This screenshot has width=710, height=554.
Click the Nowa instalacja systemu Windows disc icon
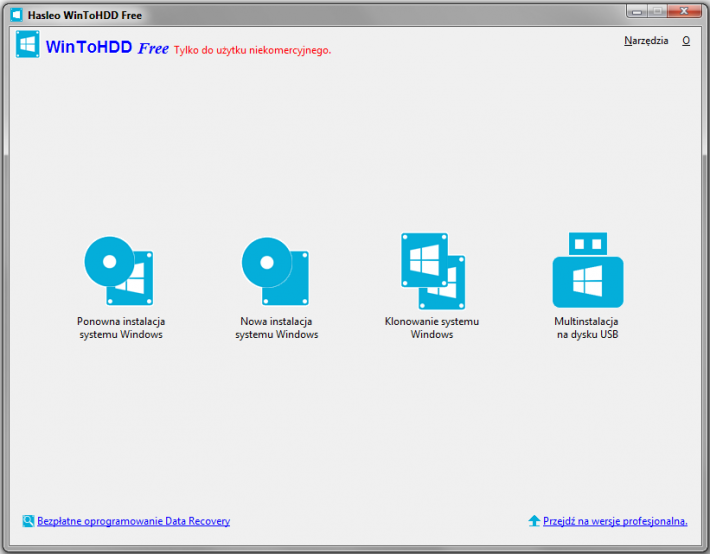275,271
